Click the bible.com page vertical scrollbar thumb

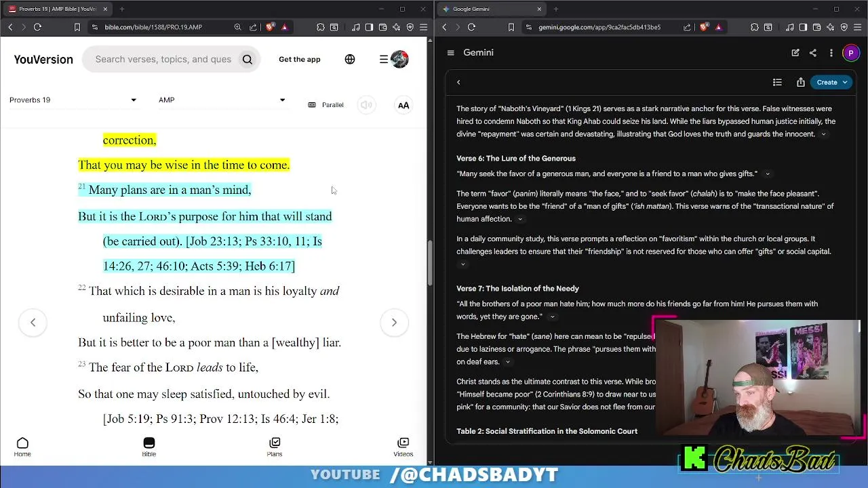point(429,262)
